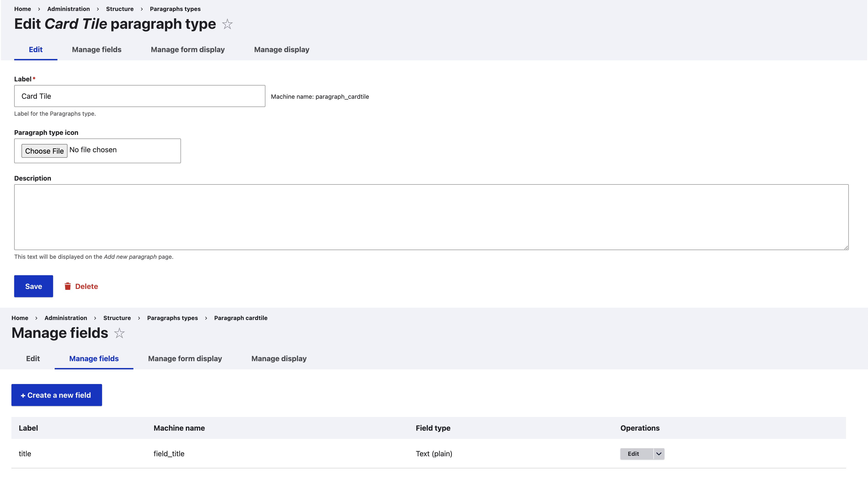
Task: Click Create a new field button
Action: coord(57,395)
